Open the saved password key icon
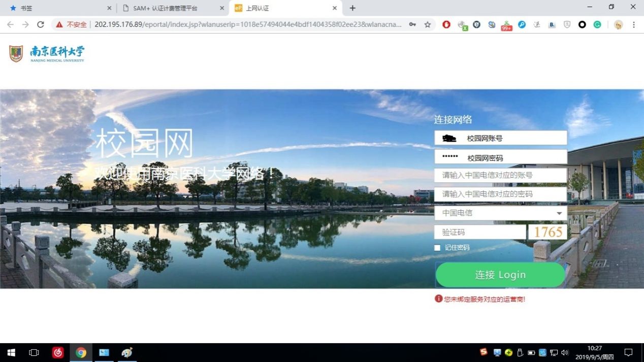The width and height of the screenshot is (644, 362). (x=413, y=24)
